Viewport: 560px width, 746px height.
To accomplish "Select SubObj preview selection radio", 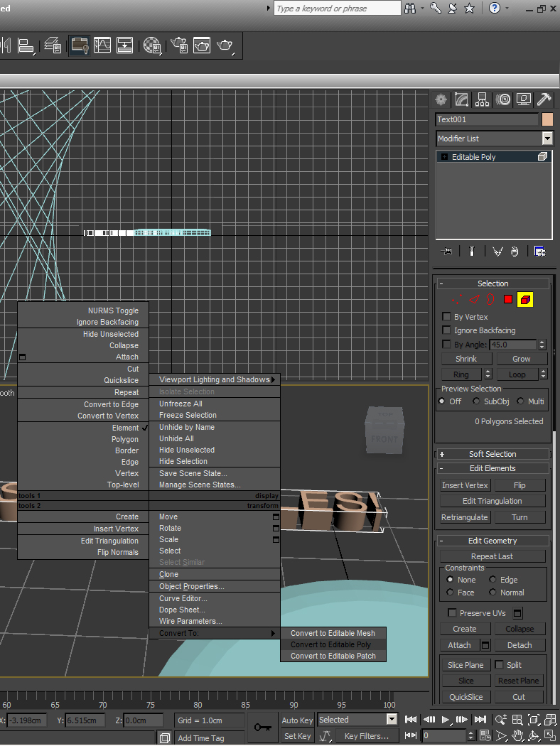I will (476, 401).
